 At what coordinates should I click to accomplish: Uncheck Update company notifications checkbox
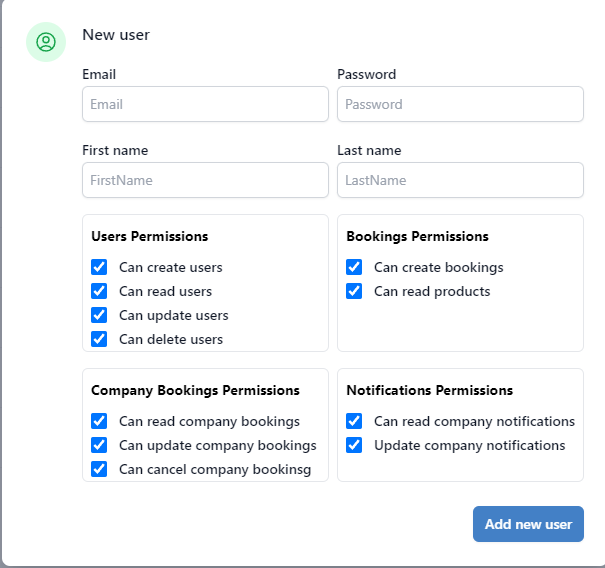(x=354, y=445)
